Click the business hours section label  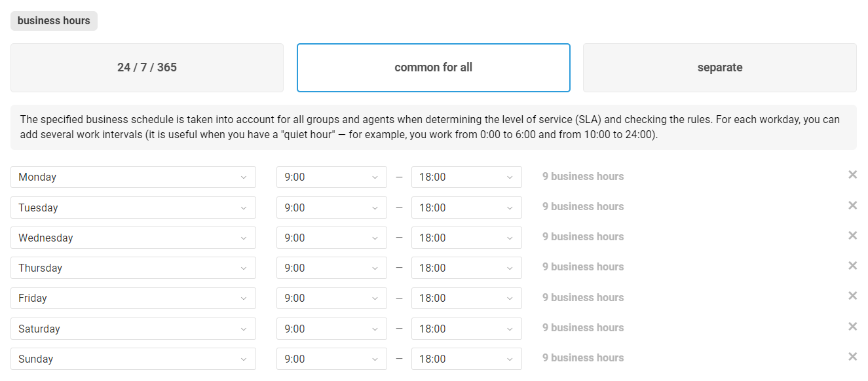[54, 21]
